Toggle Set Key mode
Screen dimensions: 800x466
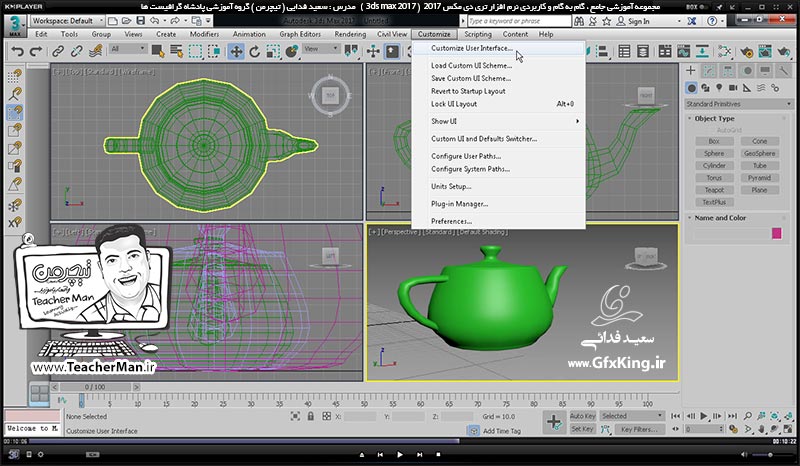tap(583, 429)
